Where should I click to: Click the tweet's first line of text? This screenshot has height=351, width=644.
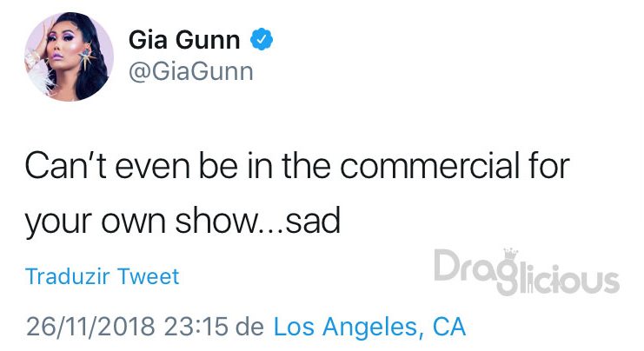tap(297, 166)
